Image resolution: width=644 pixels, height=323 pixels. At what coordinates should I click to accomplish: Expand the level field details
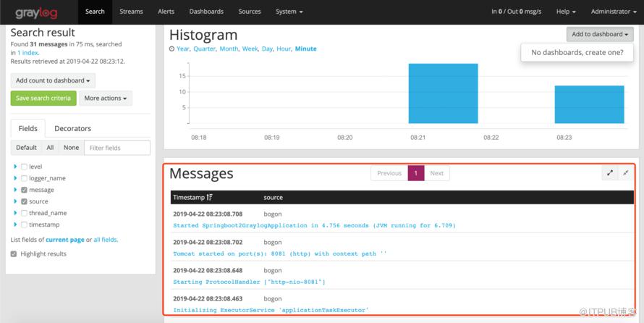(15, 167)
